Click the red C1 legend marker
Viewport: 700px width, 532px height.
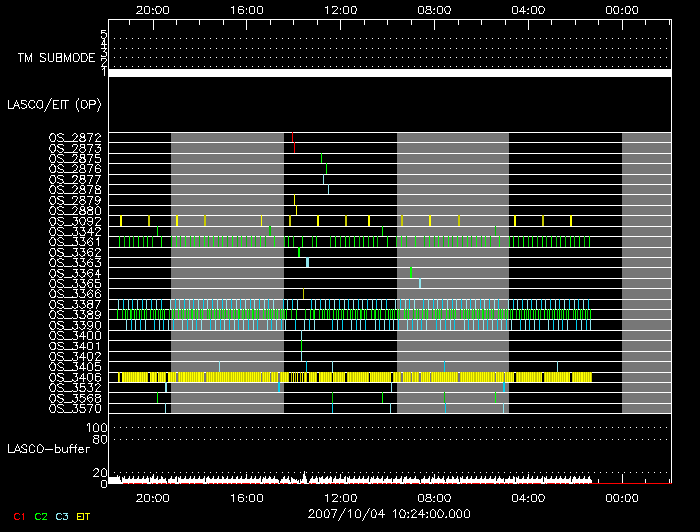19,517
